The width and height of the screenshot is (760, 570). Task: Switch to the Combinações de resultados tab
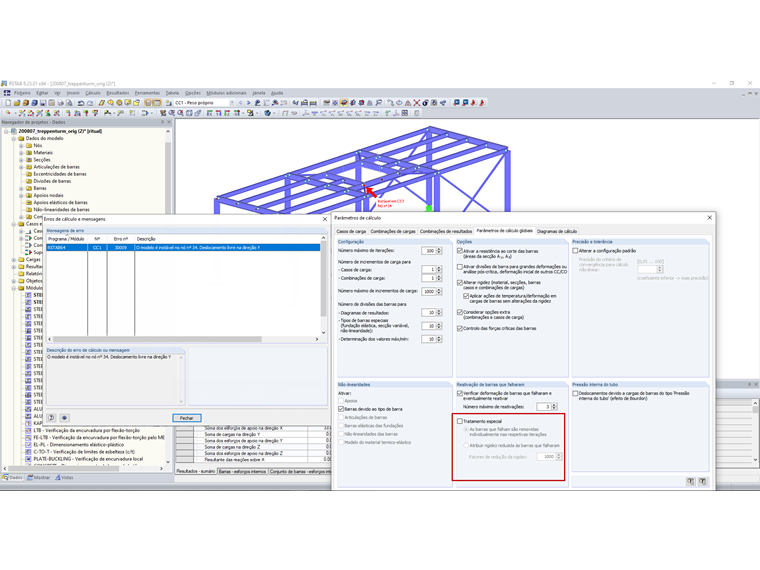point(446,231)
